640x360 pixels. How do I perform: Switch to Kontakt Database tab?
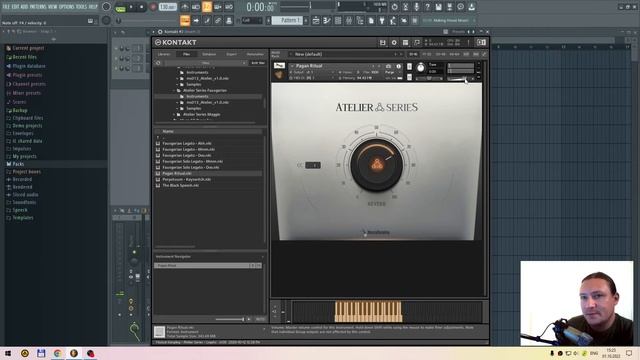209,54
